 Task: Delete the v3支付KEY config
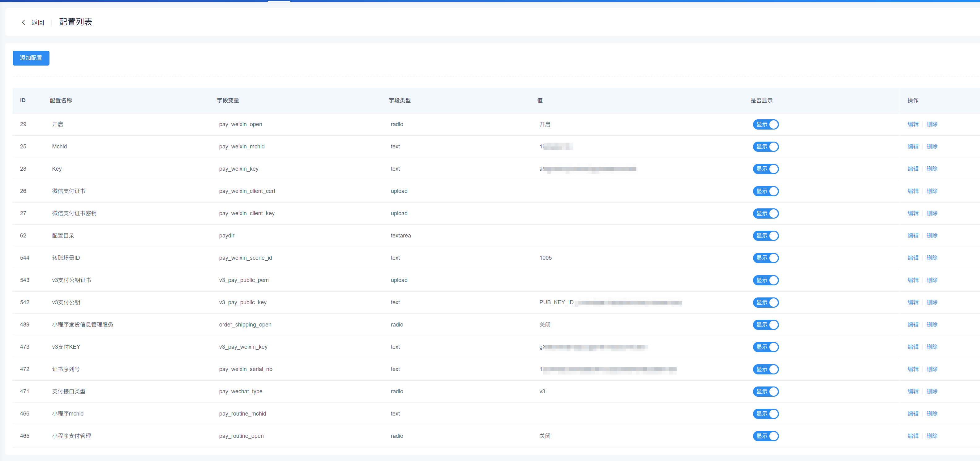932,347
